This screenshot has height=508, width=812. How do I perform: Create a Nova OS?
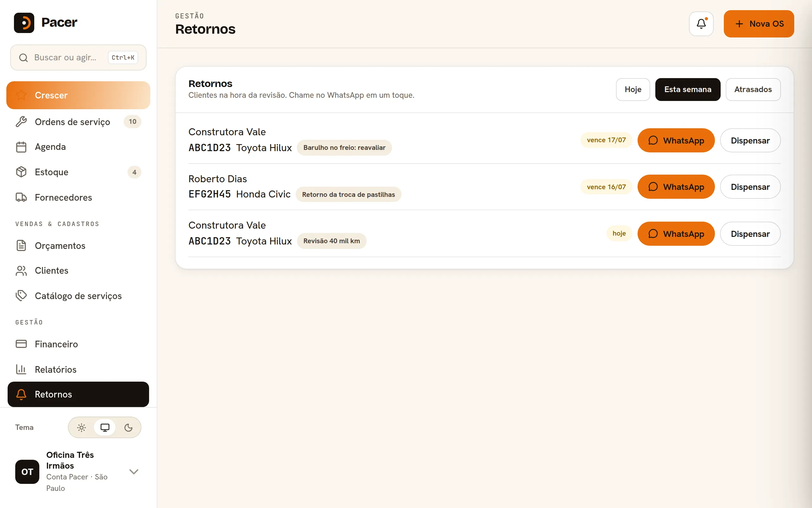759,24
